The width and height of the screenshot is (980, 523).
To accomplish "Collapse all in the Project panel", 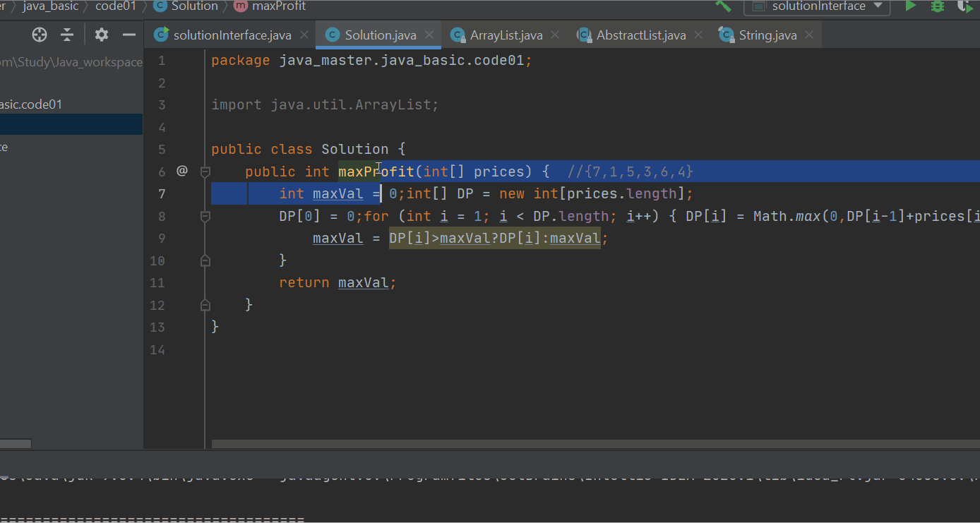I will coord(67,35).
